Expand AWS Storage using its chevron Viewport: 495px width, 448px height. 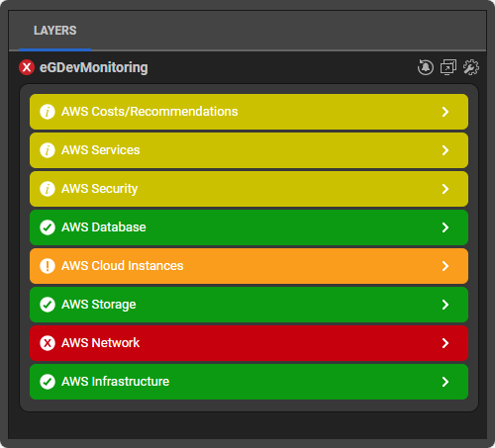(445, 305)
